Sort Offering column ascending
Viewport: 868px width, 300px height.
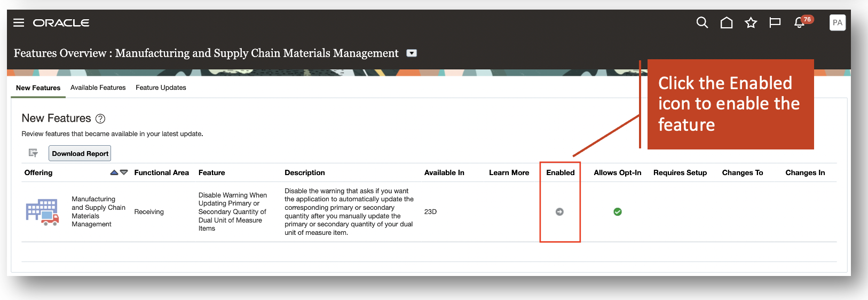(x=114, y=172)
